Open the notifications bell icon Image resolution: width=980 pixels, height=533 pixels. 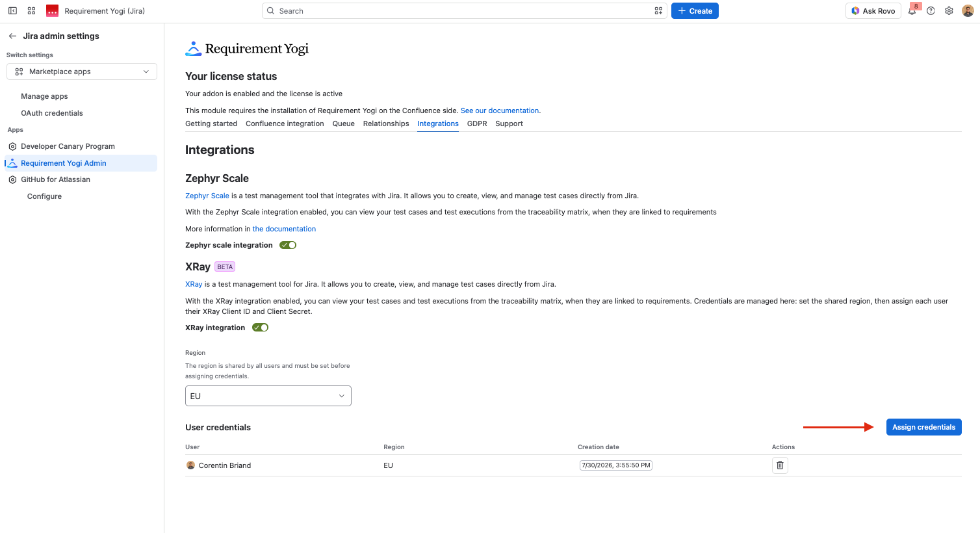(x=912, y=11)
